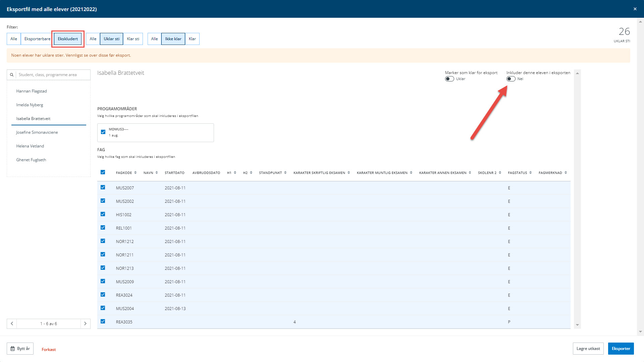Click the MUS2009 subject code
Image resolution: width=644 pixels, height=362 pixels.
125,282
